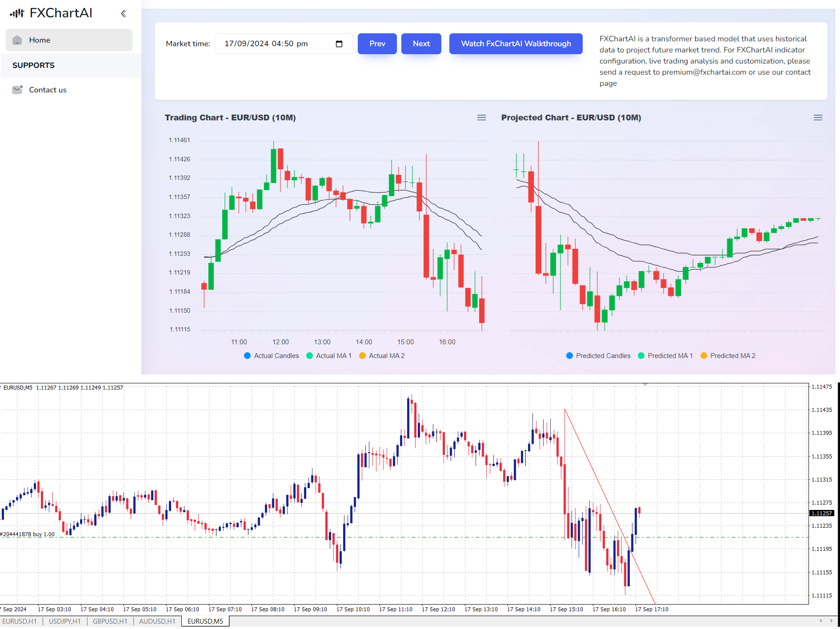Click the #204441878 buy 1.00 order label
The image size is (840, 629).
pyautogui.click(x=28, y=534)
